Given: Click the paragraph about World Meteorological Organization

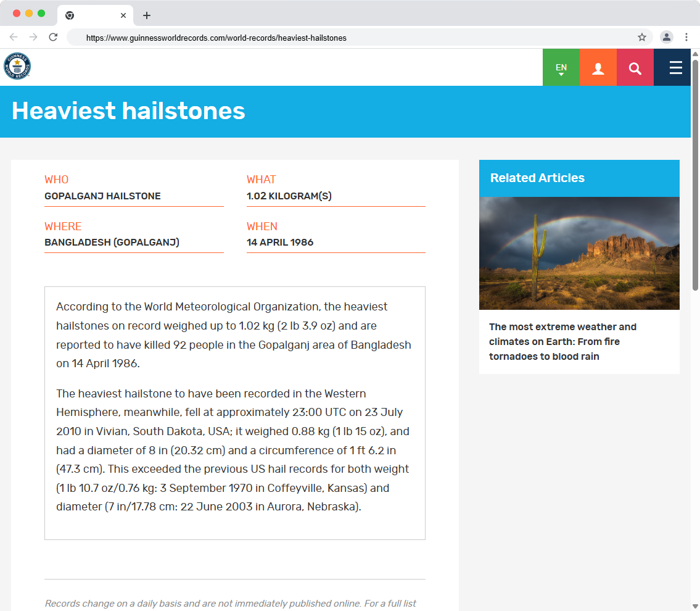Looking at the screenshot, I should (x=234, y=335).
